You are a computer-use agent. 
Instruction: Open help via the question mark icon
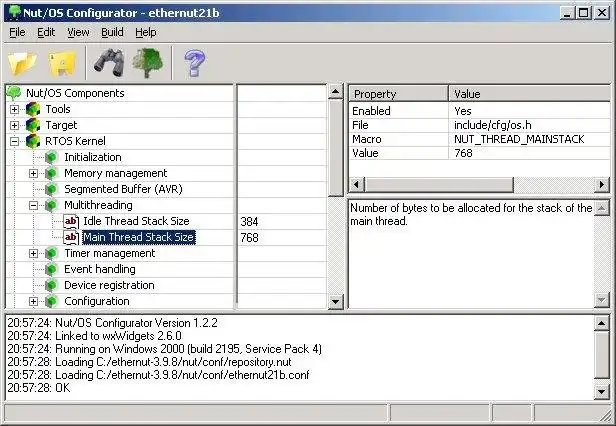[194, 63]
